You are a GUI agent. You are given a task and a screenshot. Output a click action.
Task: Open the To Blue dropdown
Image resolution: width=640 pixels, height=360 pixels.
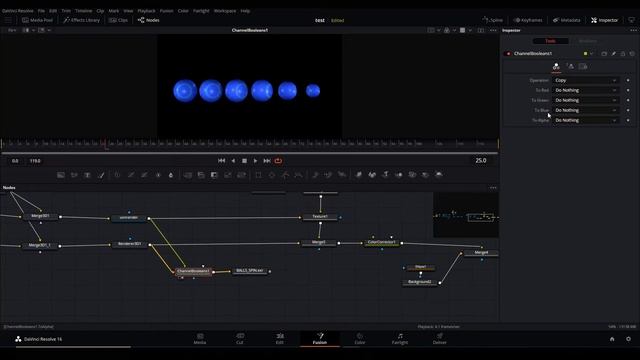(x=586, y=110)
